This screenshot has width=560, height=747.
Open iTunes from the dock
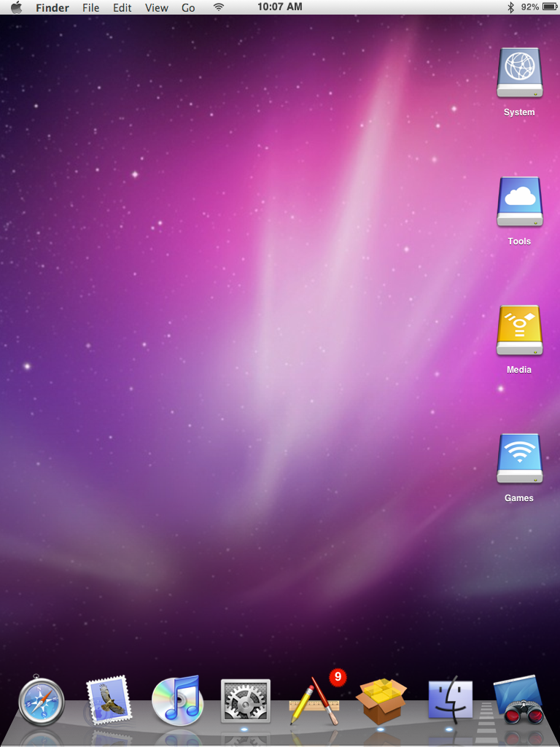(x=177, y=700)
